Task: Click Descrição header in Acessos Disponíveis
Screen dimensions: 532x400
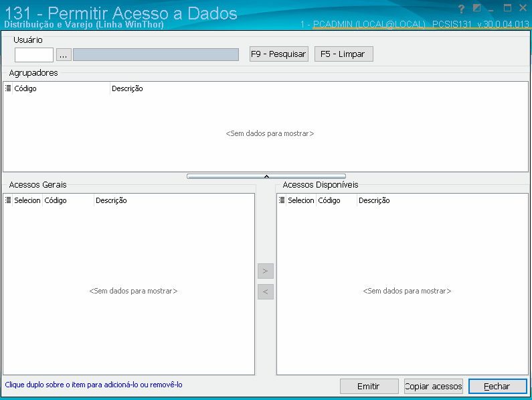Action: [x=442, y=200]
